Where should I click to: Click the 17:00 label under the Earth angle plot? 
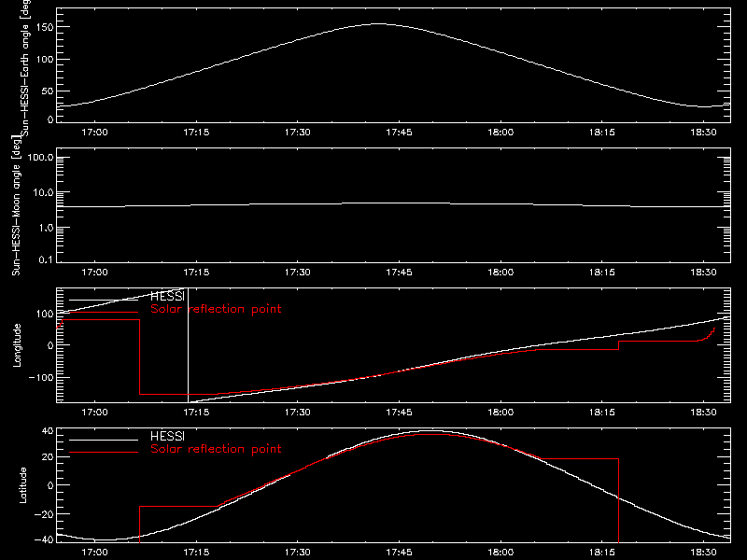(x=95, y=133)
